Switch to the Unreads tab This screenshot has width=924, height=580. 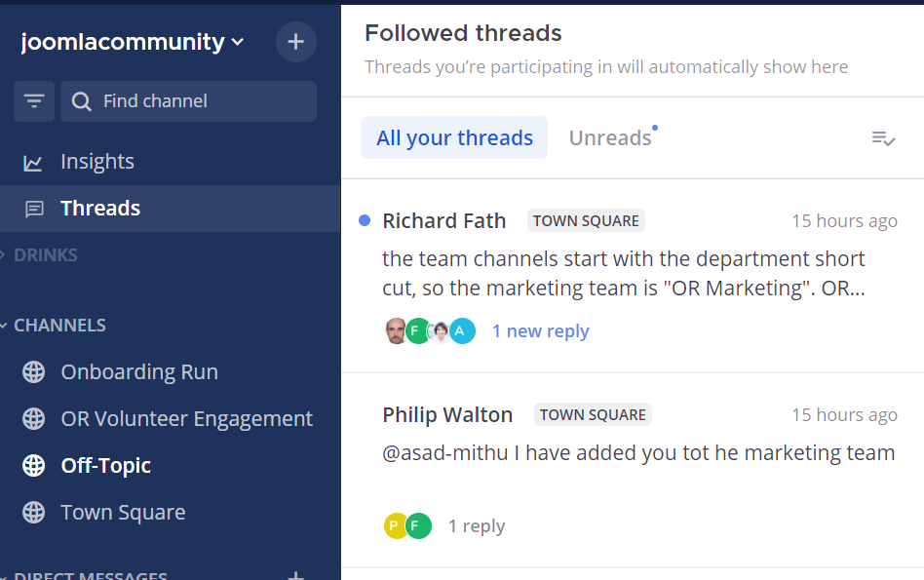point(610,138)
